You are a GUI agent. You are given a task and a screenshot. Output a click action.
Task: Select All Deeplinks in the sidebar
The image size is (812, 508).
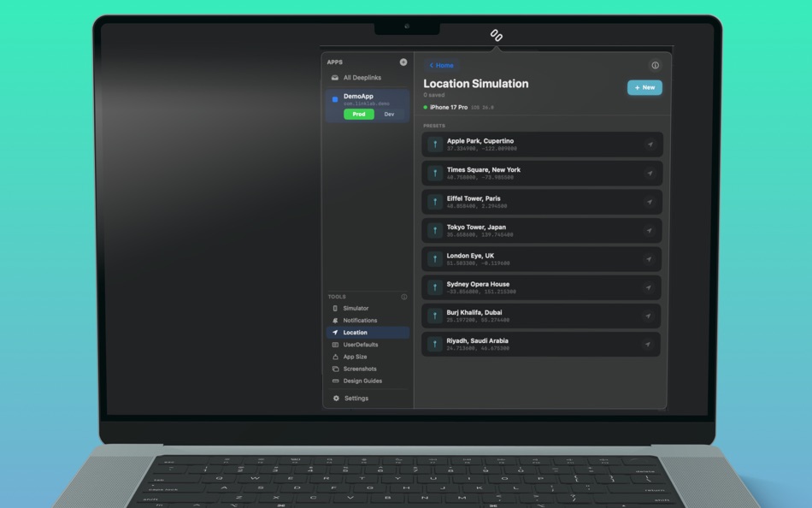[x=361, y=77]
